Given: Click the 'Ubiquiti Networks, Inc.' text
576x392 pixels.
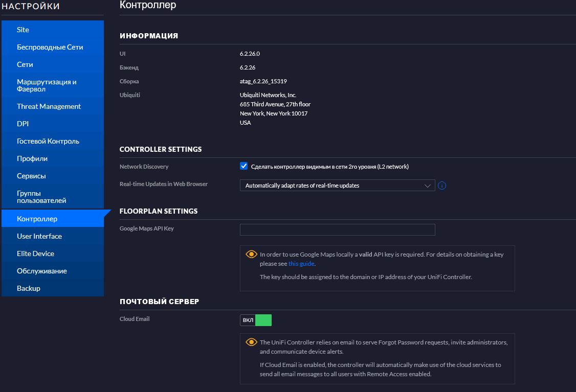Looking at the screenshot, I should point(268,95).
